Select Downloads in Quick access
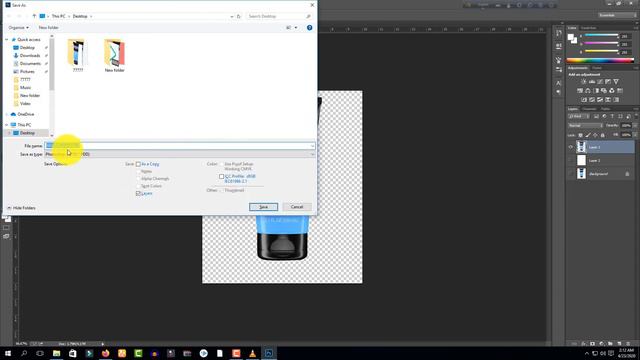The height and width of the screenshot is (360, 640). tap(30, 56)
